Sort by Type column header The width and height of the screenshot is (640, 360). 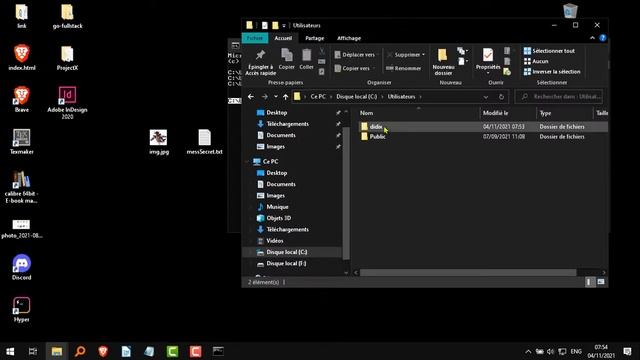[564, 113]
